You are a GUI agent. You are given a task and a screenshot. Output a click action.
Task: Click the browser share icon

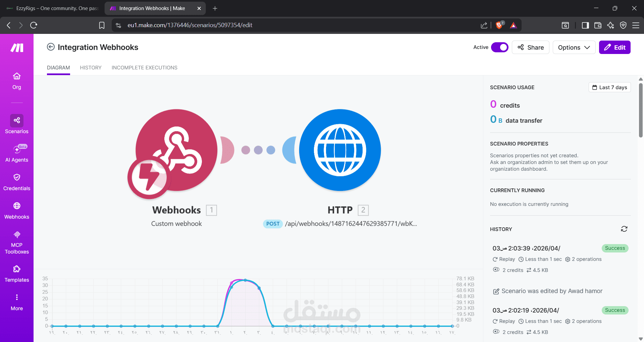click(x=484, y=25)
